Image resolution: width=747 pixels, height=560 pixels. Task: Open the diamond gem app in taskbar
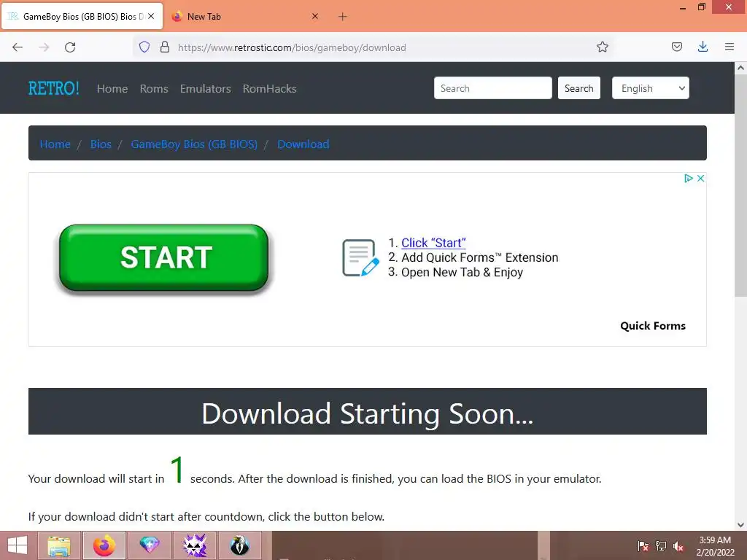pyautogui.click(x=150, y=545)
